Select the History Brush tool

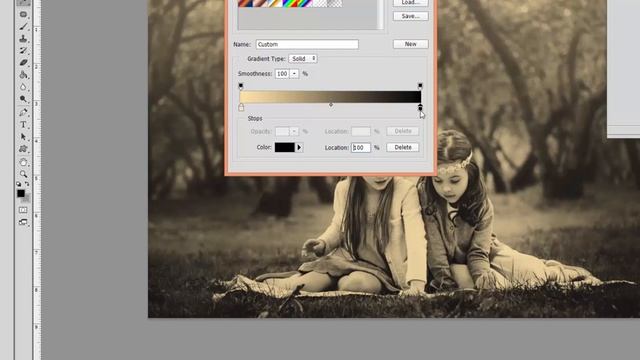point(23,51)
